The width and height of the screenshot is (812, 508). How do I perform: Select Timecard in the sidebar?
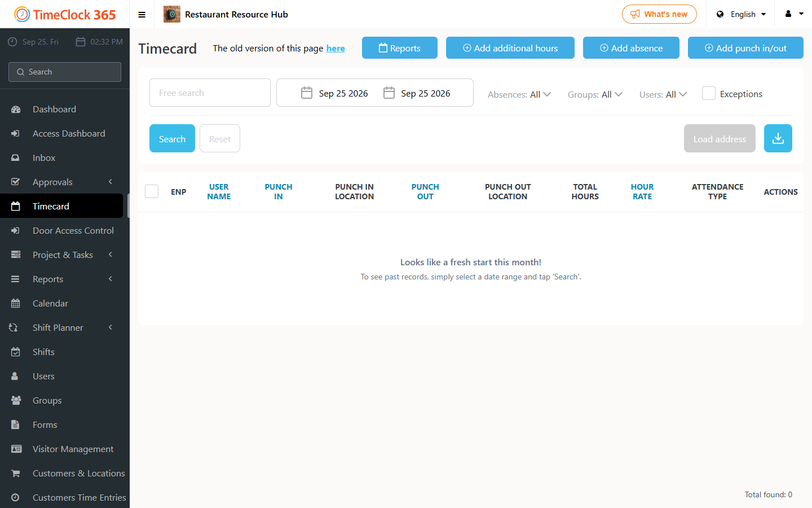coord(61,207)
